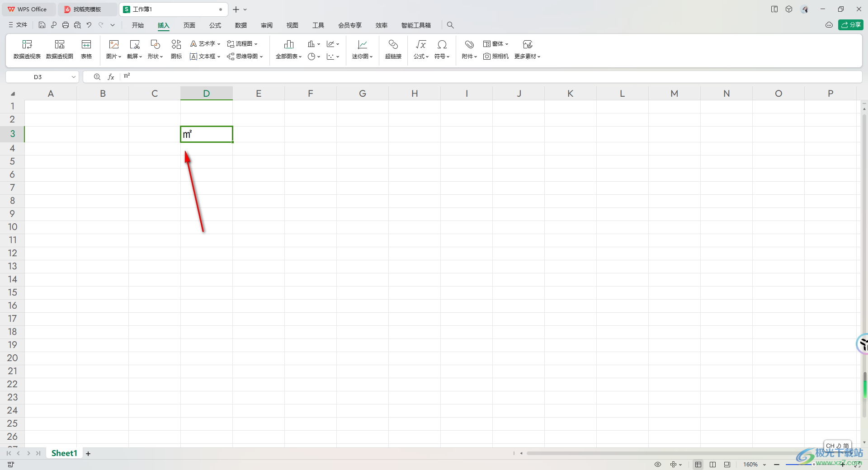The width and height of the screenshot is (868, 470).
Task: Open the search magnifier in the menu bar
Action: 450,25
